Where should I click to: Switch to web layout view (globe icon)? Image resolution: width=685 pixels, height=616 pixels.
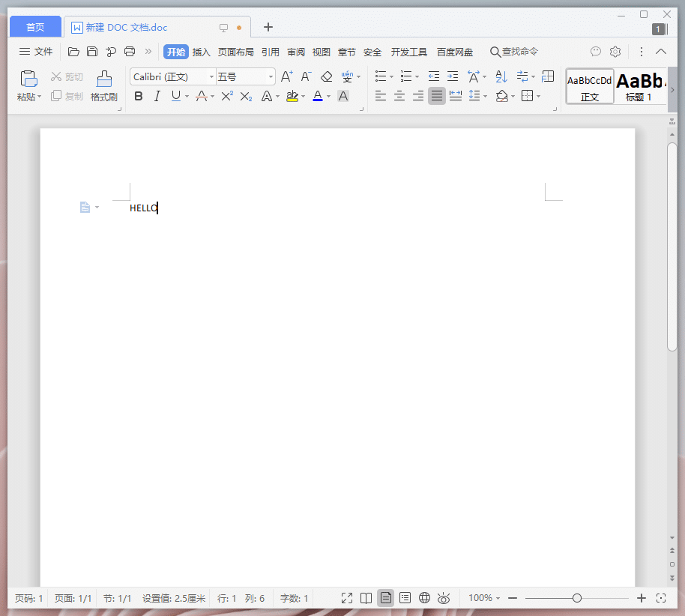[424, 598]
